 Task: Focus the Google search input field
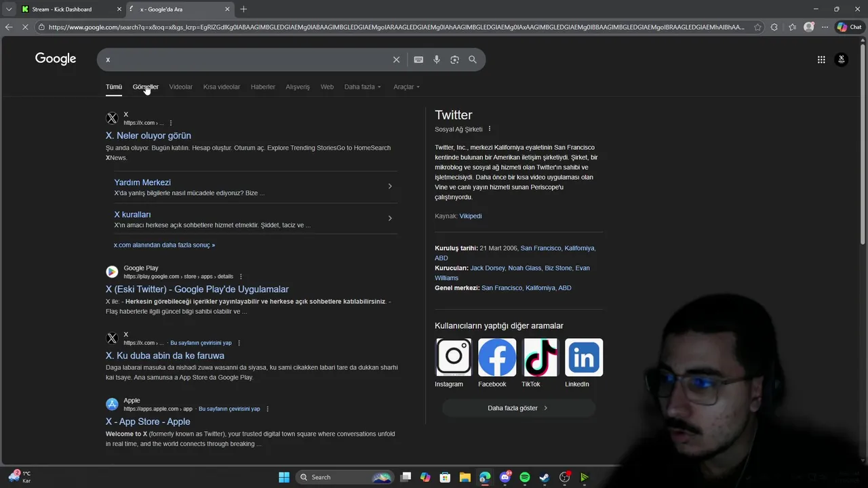(x=244, y=60)
